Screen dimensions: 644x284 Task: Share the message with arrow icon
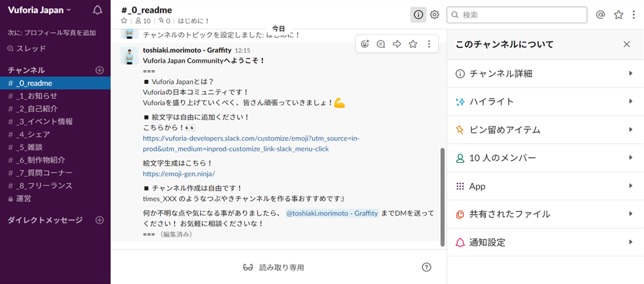point(397,44)
